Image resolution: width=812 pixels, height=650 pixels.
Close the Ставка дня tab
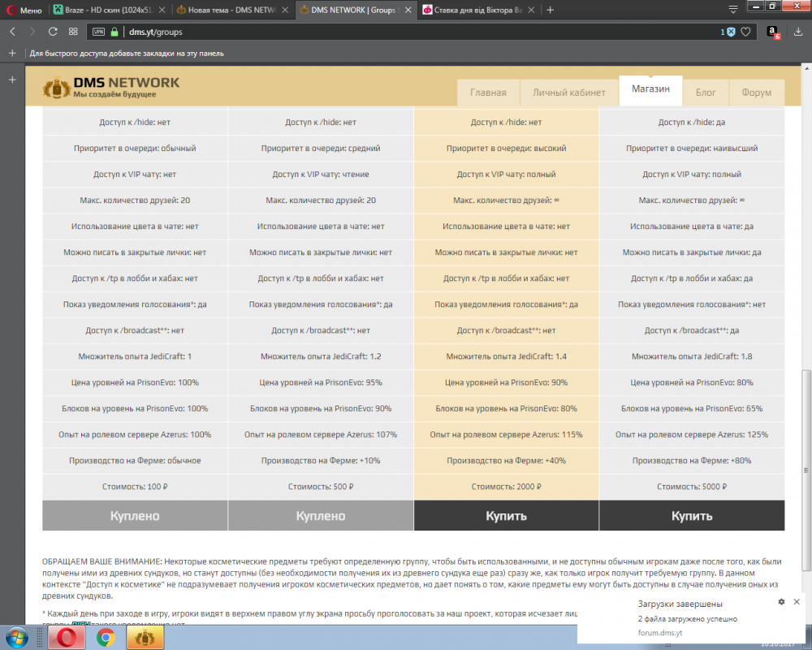click(531, 10)
